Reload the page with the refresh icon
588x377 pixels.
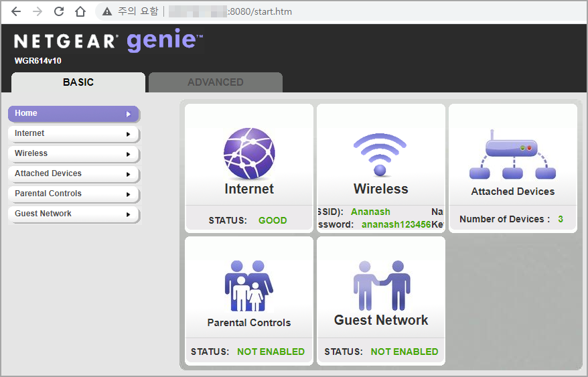(59, 11)
